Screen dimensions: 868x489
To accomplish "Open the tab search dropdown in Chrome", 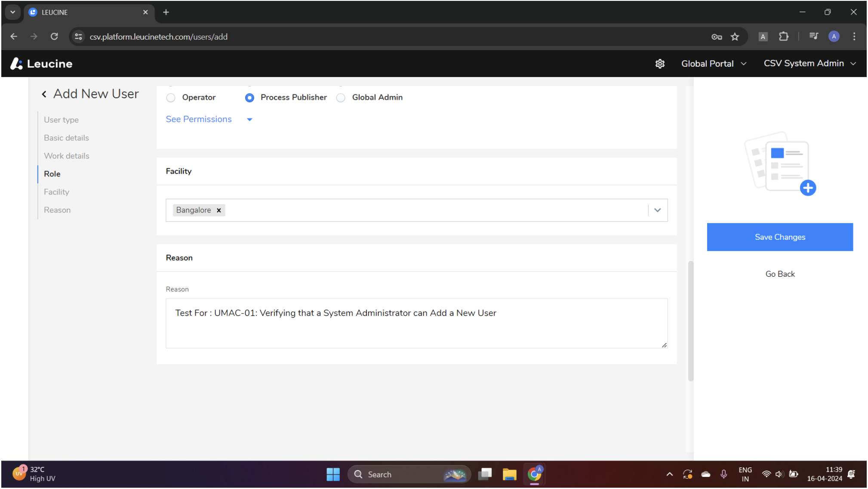I will click(12, 12).
